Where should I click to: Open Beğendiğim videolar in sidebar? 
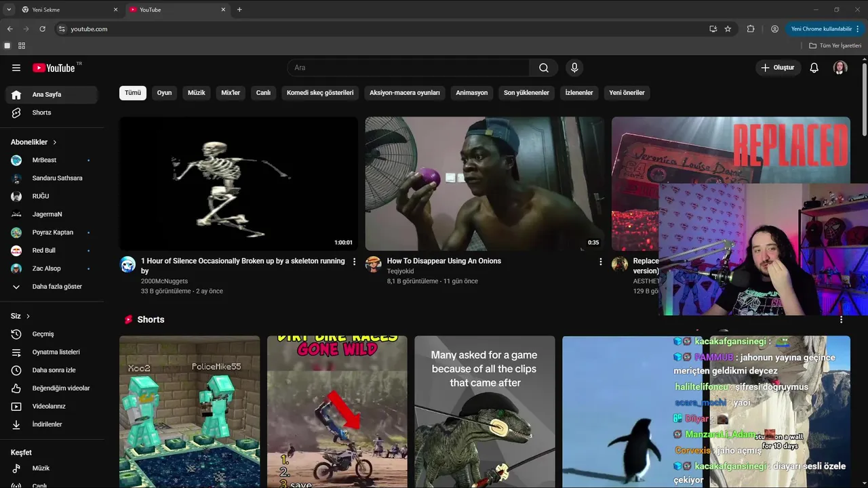coord(52,388)
